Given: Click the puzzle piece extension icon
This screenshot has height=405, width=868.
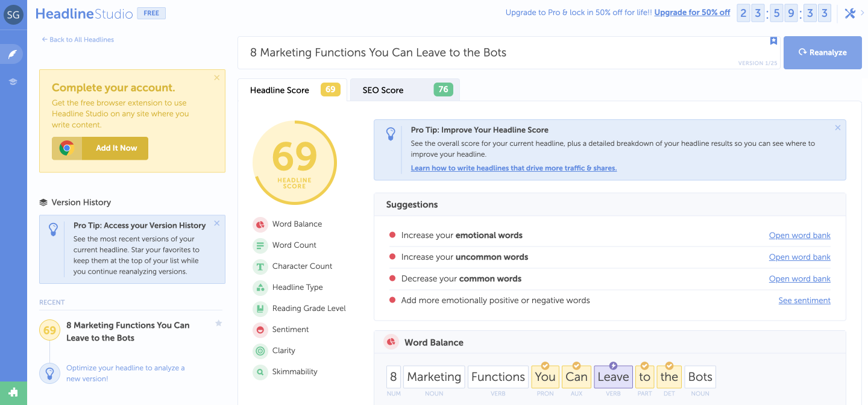Looking at the screenshot, I should [x=13, y=393].
